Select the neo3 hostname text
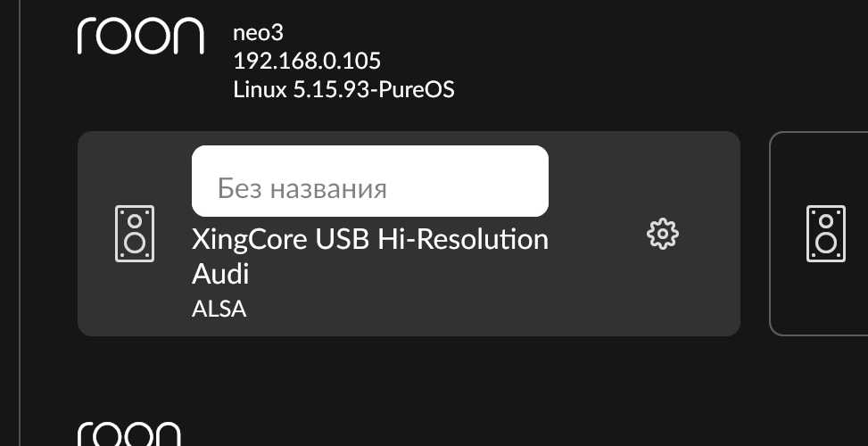 pos(257,35)
